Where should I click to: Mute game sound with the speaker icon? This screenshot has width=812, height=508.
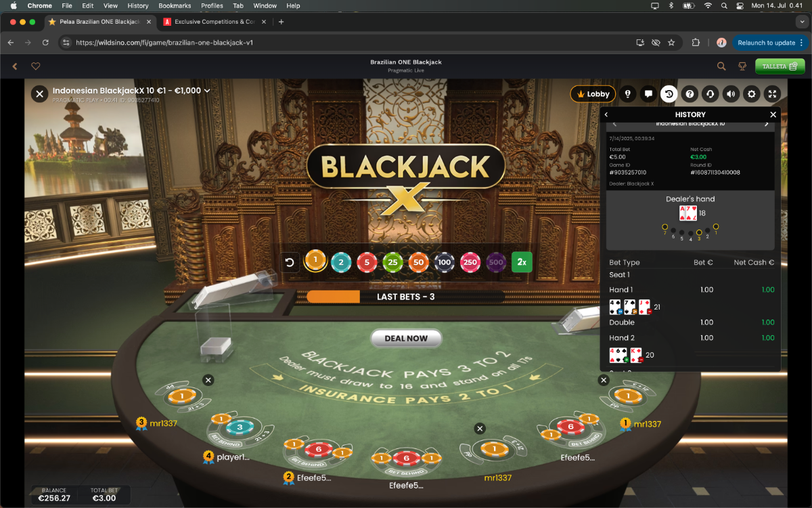(x=731, y=94)
